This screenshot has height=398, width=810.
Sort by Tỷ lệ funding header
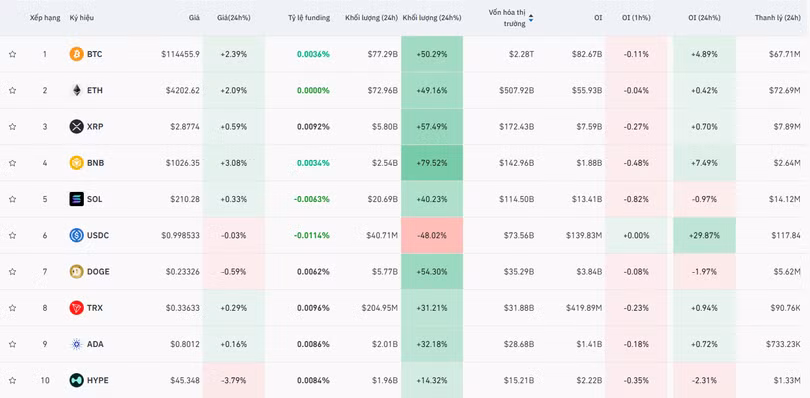click(309, 18)
